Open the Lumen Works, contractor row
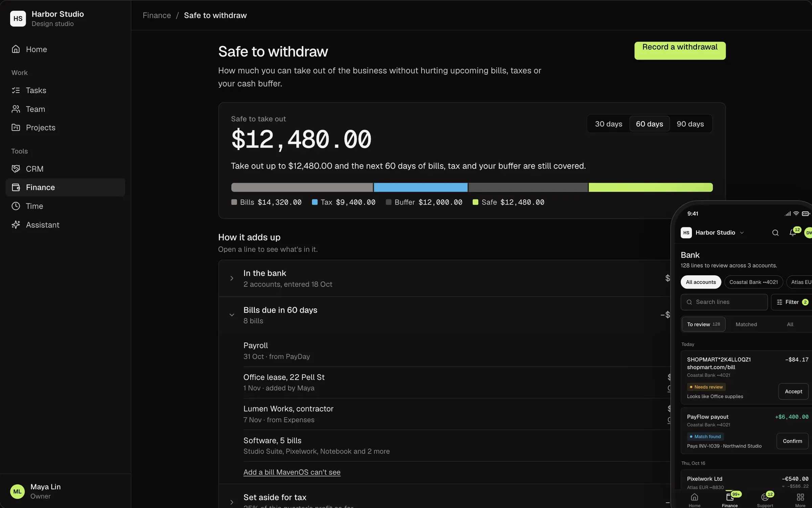 point(457,414)
